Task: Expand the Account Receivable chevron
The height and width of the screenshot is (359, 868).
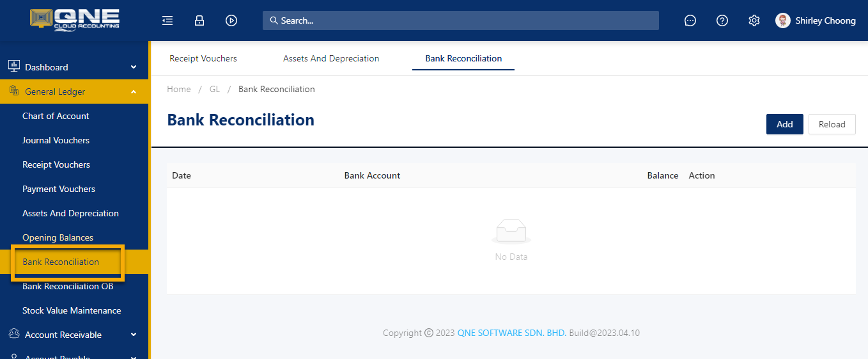Action: [134, 335]
